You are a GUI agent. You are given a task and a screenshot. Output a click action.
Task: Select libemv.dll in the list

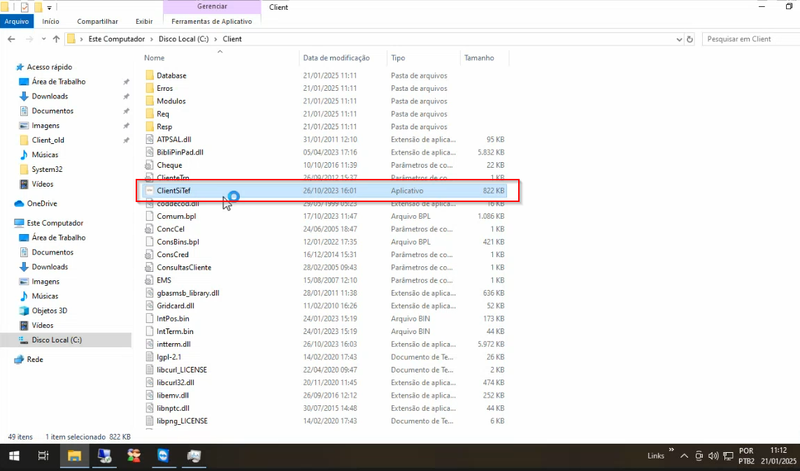click(172, 395)
